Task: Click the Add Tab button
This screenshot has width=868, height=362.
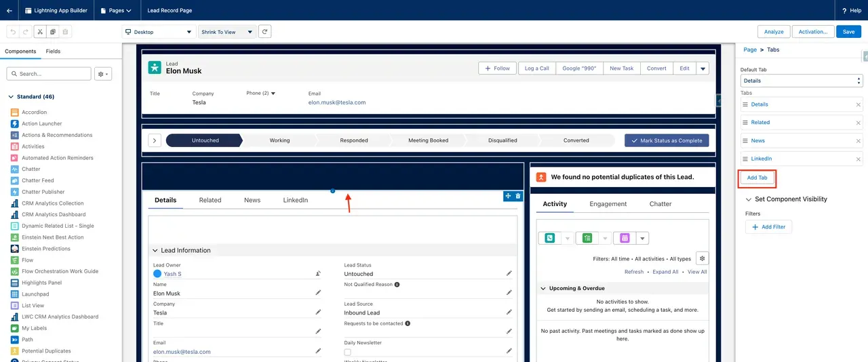Action: pos(757,178)
